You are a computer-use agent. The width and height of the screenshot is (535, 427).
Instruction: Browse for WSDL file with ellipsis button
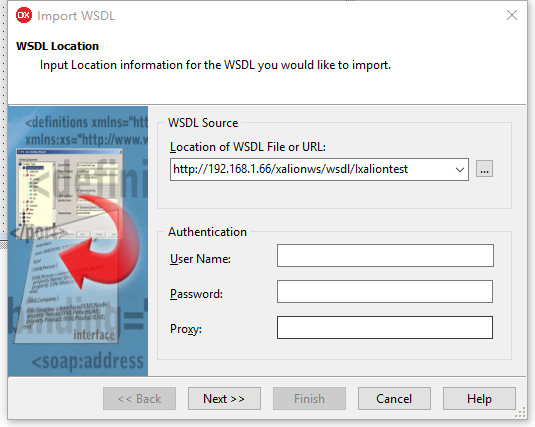484,169
